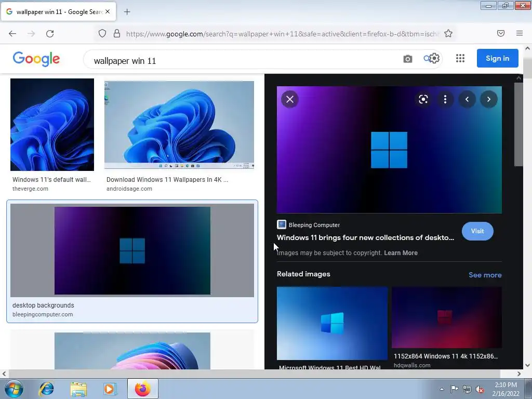The width and height of the screenshot is (532, 399).
Task: Click the browser forward arrow
Action: [x=31, y=34]
